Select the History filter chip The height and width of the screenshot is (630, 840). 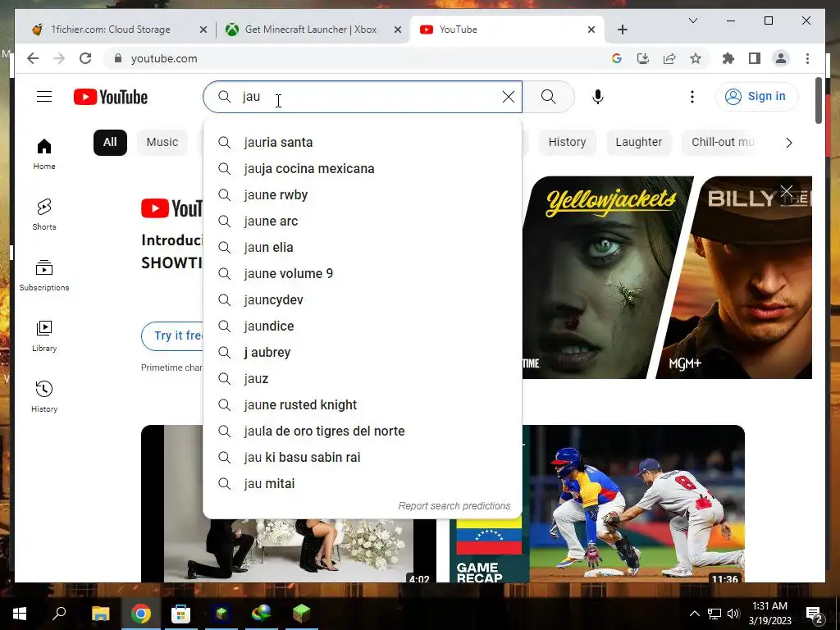pyautogui.click(x=567, y=143)
